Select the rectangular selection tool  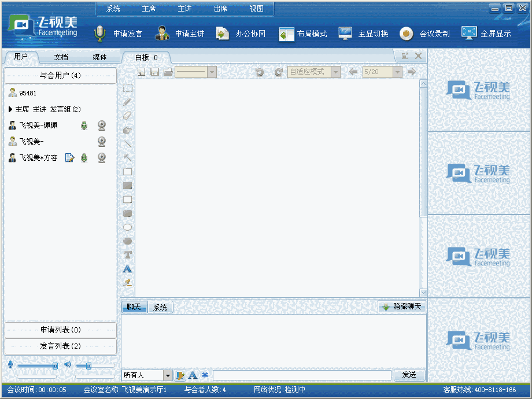(x=128, y=88)
